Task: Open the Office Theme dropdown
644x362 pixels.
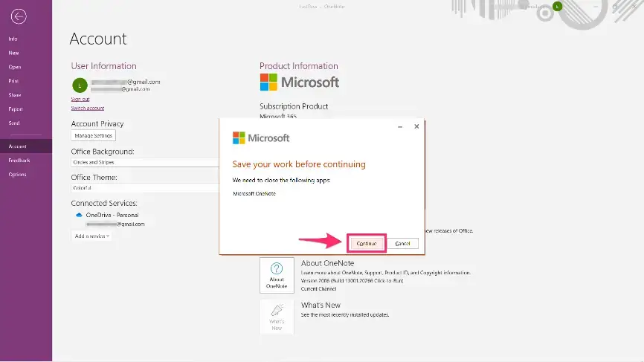Action: 145,188
